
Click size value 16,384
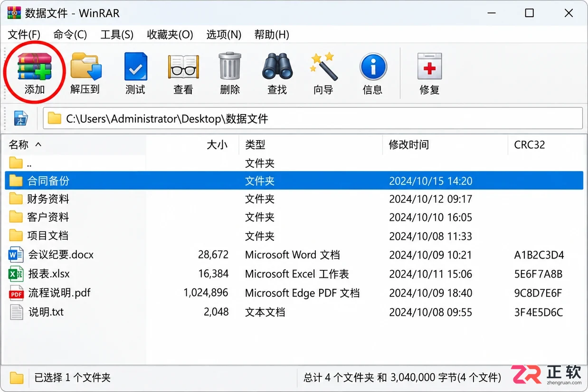point(213,274)
